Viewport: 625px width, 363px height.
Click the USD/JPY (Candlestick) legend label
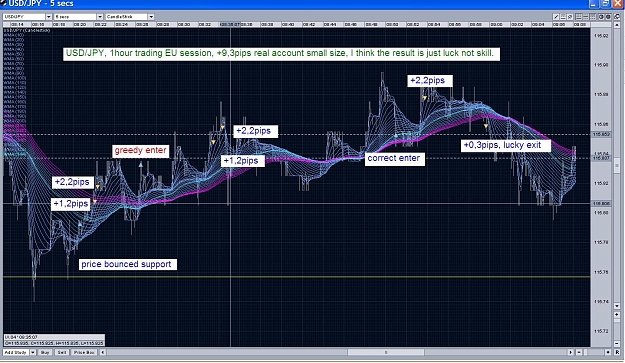click(x=26, y=30)
